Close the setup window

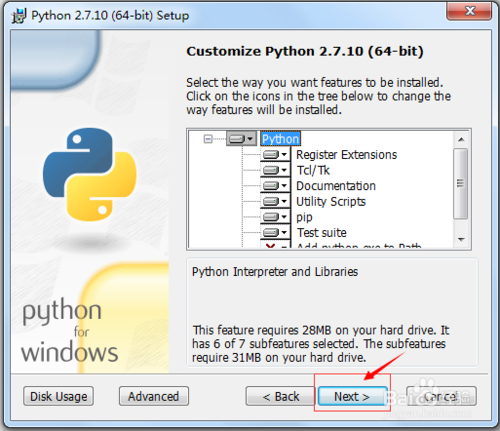click(x=469, y=11)
